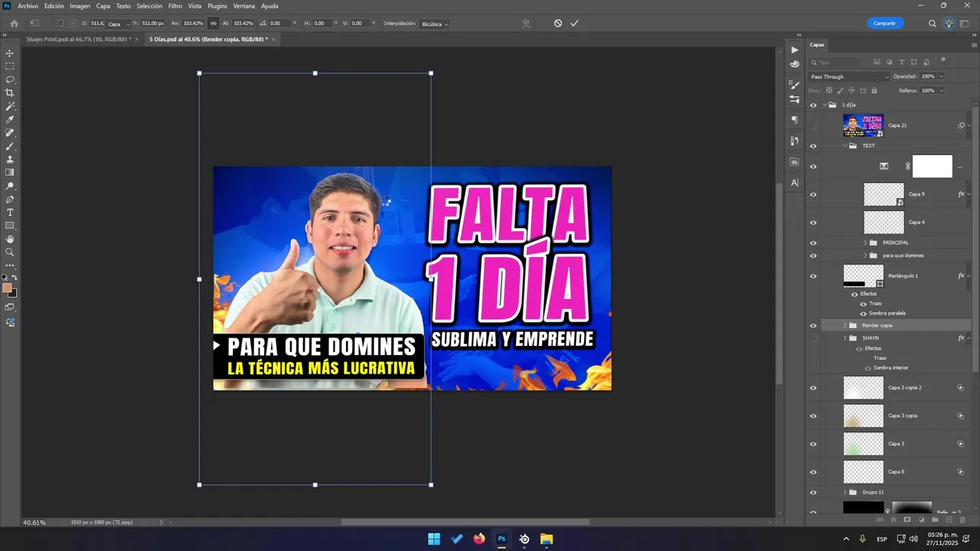Hide the PRINCIPAL group
The image size is (980, 551).
813,243
